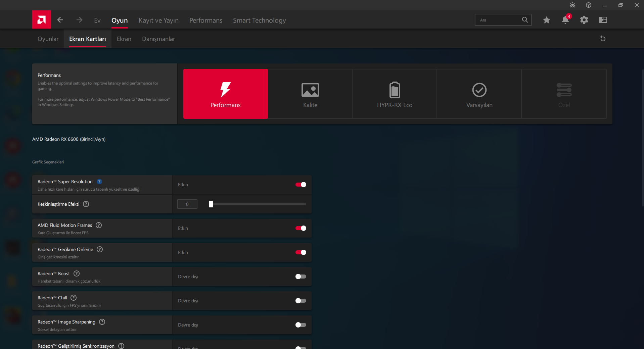Click the AMD logo home icon
The width and height of the screenshot is (644, 349).
pos(42,20)
